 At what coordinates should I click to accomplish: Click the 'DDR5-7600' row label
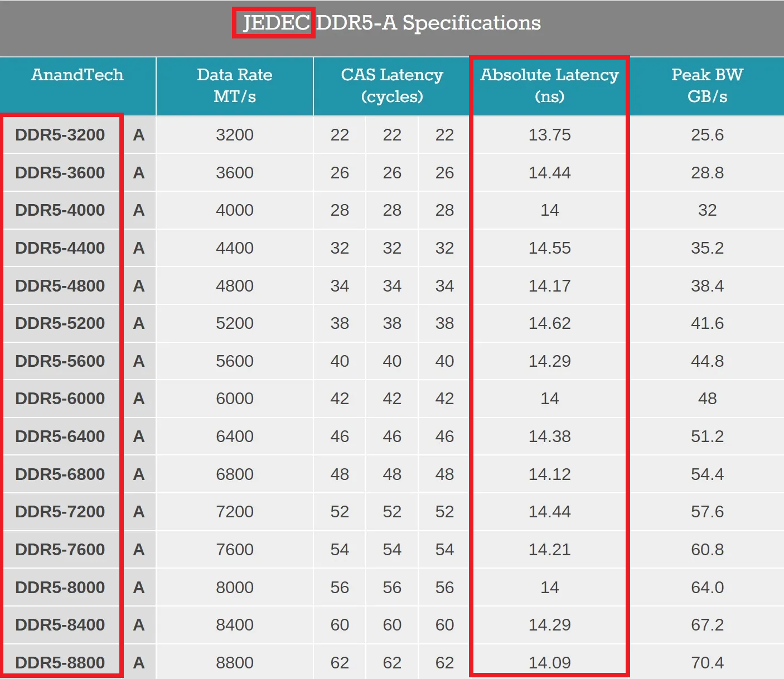click(x=60, y=550)
